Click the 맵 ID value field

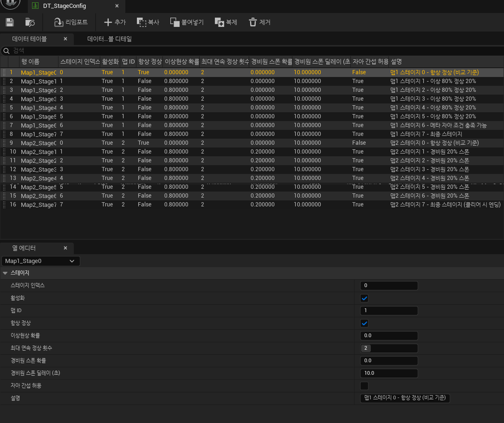click(389, 311)
